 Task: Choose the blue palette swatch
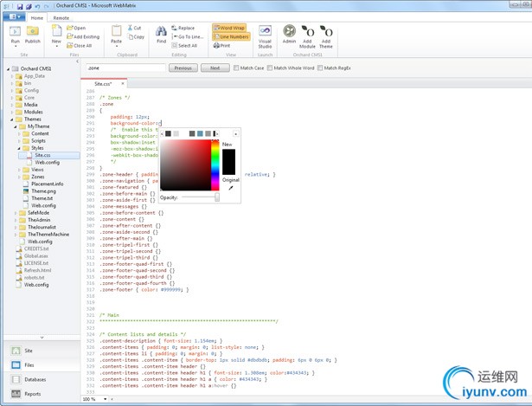tap(200, 134)
